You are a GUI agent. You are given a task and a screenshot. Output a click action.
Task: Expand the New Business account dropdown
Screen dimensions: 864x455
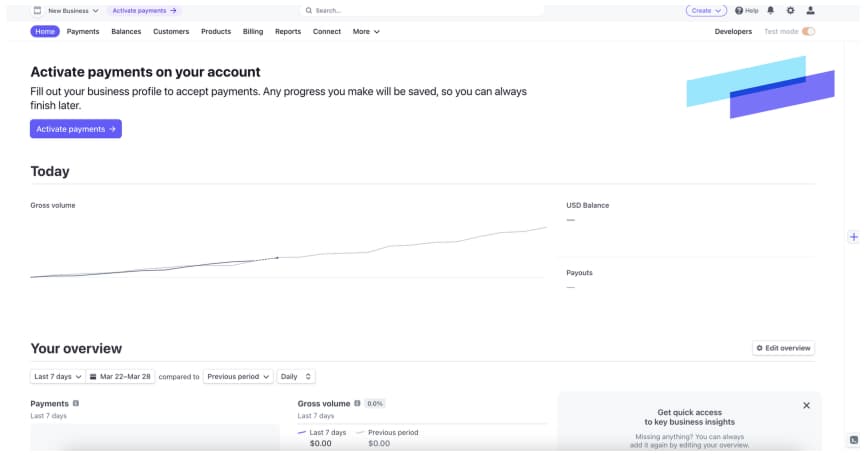click(x=66, y=10)
